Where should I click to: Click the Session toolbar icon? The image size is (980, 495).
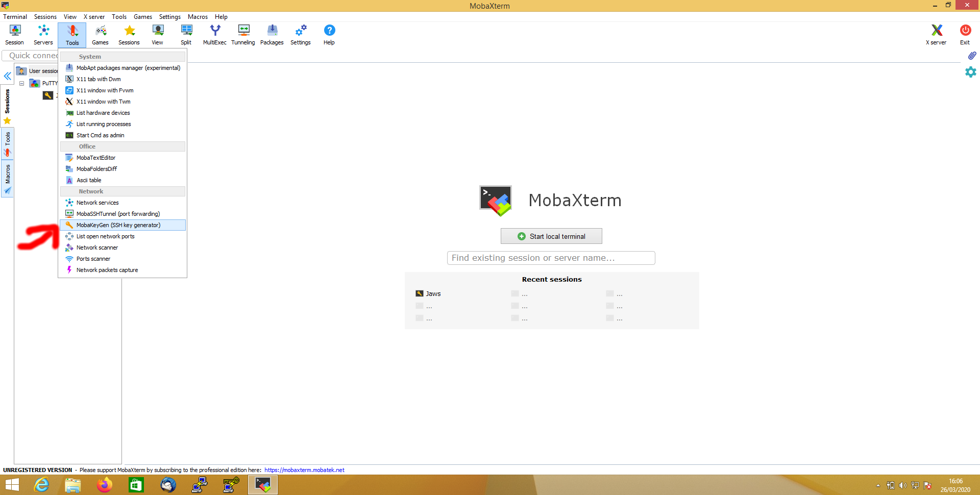point(15,35)
